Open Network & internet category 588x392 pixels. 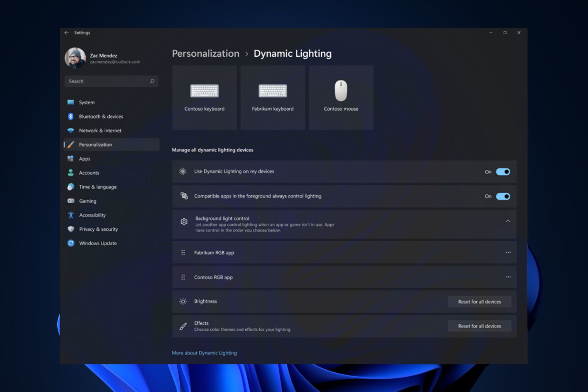[x=111, y=130]
